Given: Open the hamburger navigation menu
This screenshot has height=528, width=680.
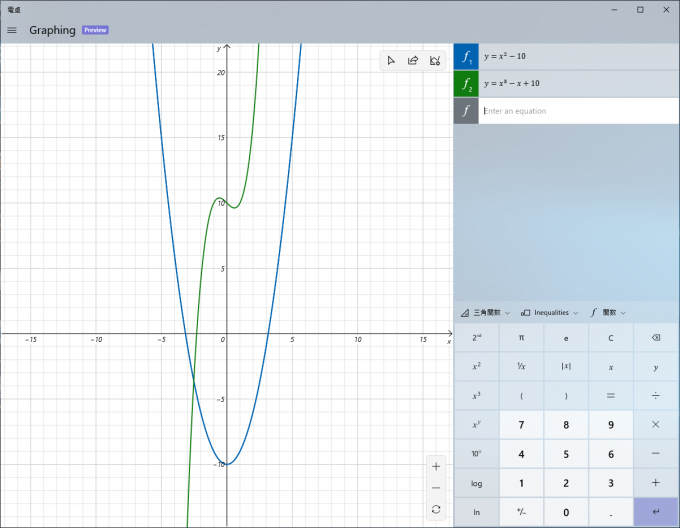Looking at the screenshot, I should pyautogui.click(x=12, y=30).
